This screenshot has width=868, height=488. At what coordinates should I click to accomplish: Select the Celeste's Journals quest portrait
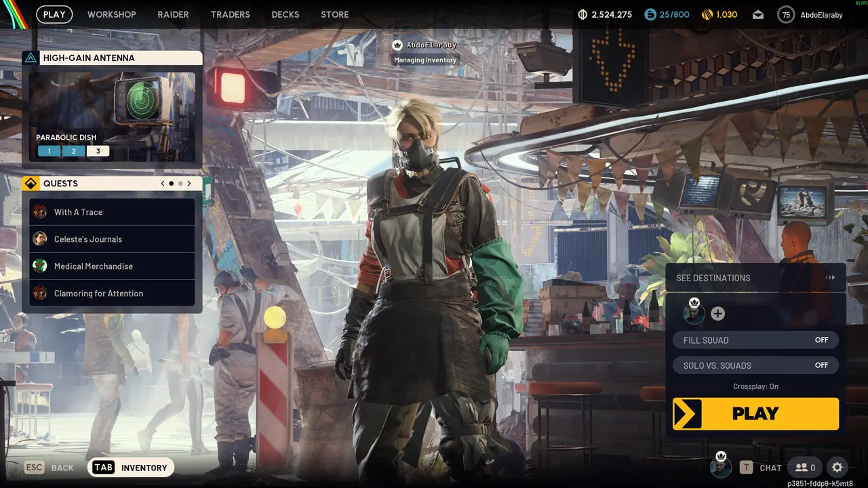[40, 239]
